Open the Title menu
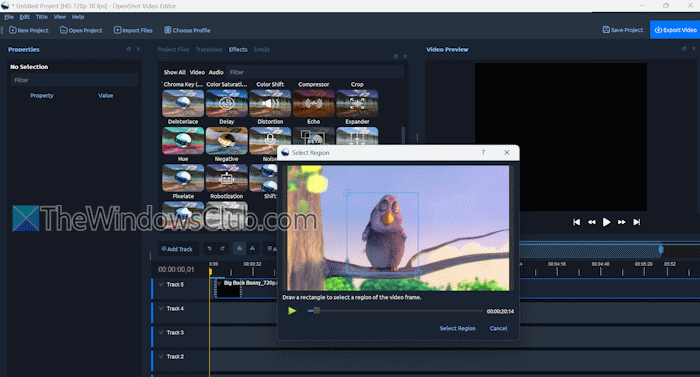 [x=42, y=17]
